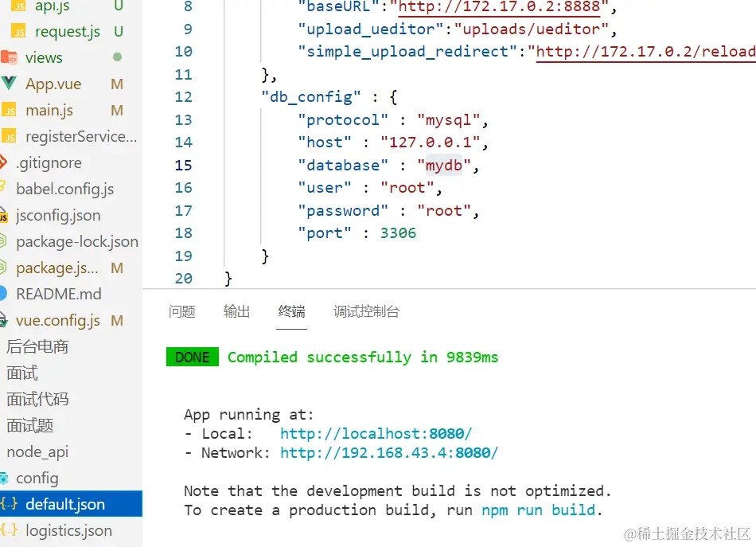Screen dimensions: 756x547
Task: Expand the 面试代码 folder
Action: tap(37, 400)
